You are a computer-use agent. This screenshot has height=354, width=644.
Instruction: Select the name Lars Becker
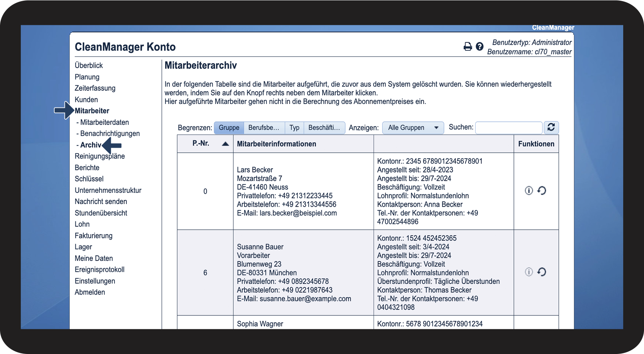pyautogui.click(x=255, y=170)
